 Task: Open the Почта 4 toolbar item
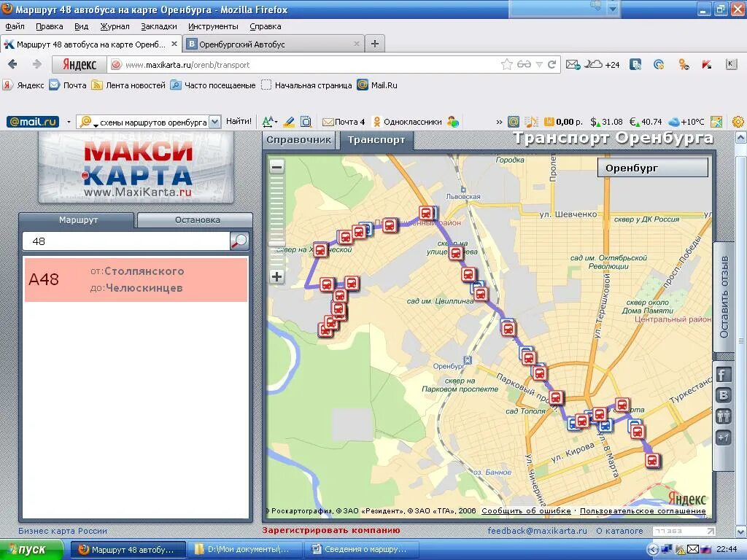pyautogui.click(x=344, y=122)
